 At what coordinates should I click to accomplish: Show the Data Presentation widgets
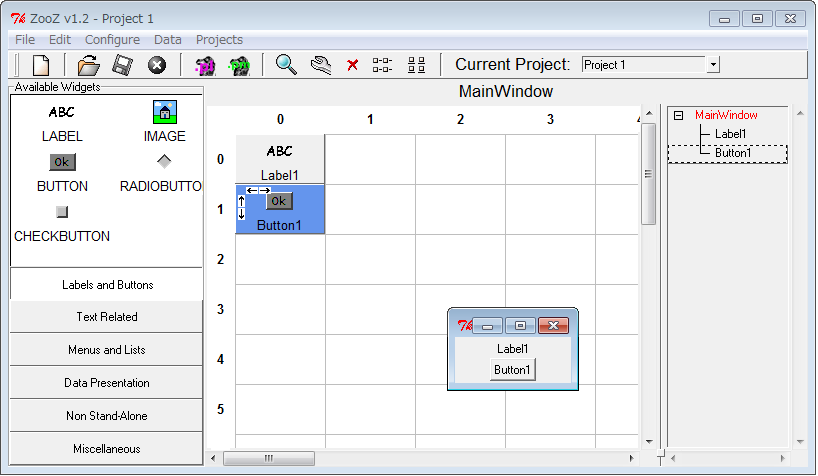click(106, 383)
